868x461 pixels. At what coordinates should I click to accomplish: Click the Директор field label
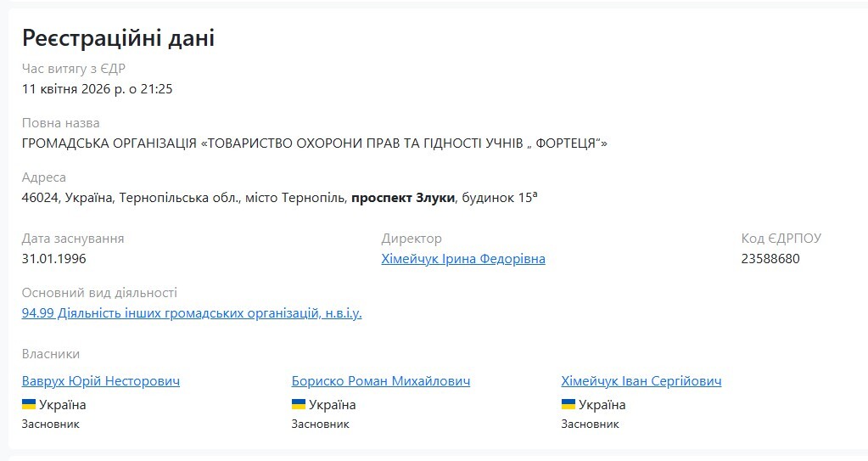click(412, 239)
